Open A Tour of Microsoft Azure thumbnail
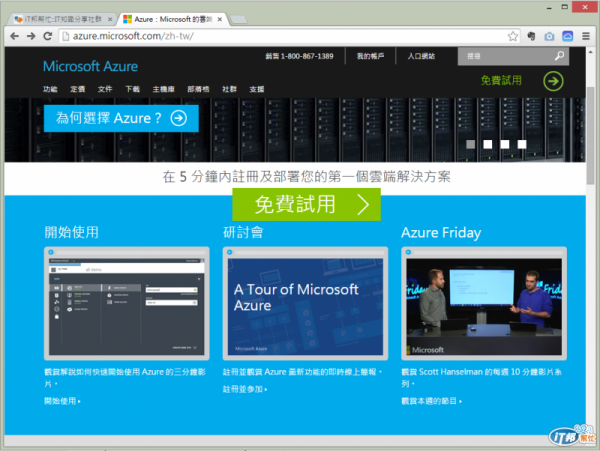Viewport: 600px width, 451px height. pos(305,304)
